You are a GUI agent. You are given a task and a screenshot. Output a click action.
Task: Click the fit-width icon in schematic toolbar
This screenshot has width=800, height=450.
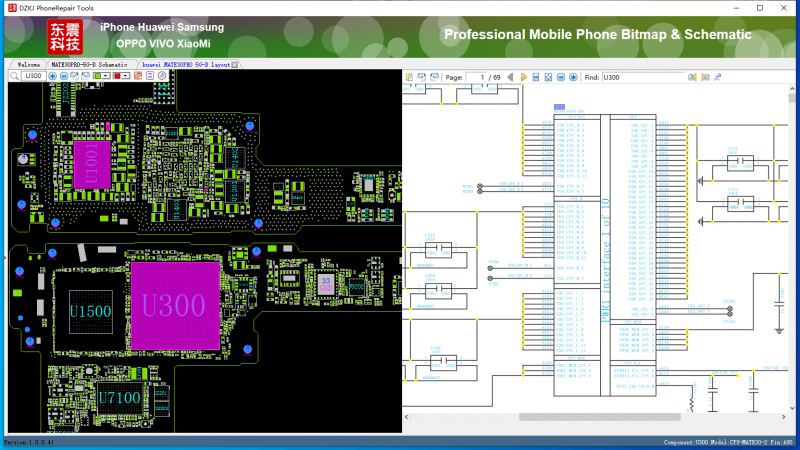pos(536,77)
